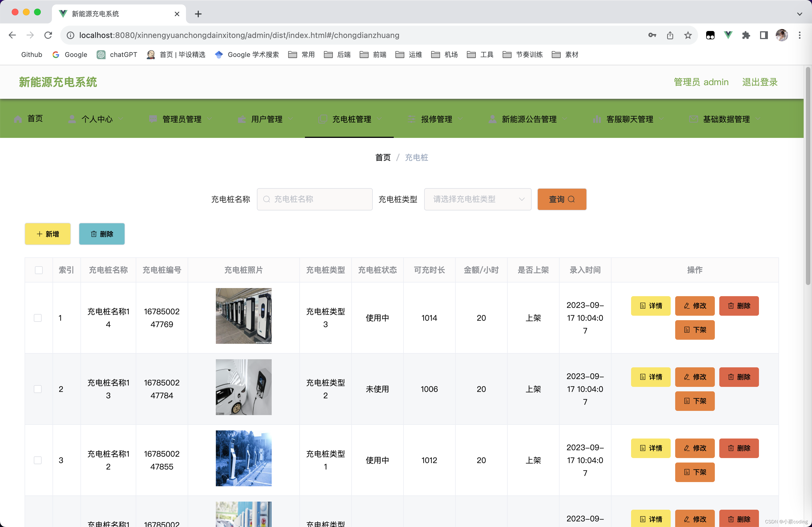This screenshot has width=812, height=527.
Task: Click 下架 for 充电桩名称14
Action: [x=695, y=330]
